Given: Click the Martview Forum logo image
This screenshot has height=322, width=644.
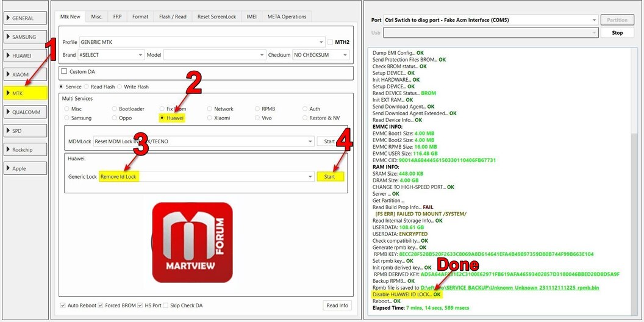Looking at the screenshot, I should pos(193,242).
